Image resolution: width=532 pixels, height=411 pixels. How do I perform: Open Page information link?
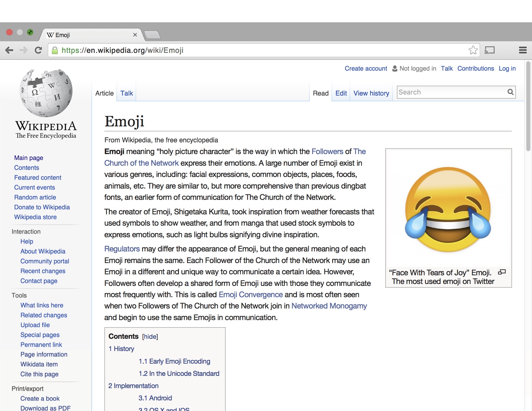[x=44, y=354]
